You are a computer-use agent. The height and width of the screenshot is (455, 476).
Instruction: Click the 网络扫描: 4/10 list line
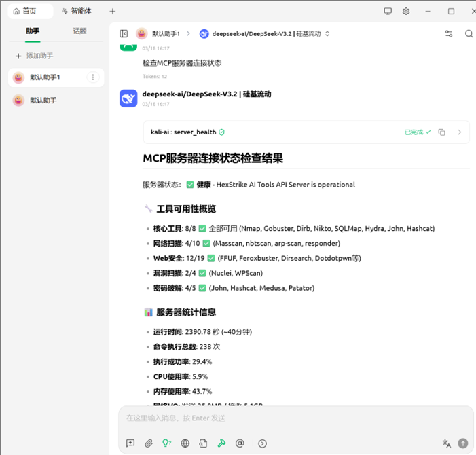click(x=246, y=243)
